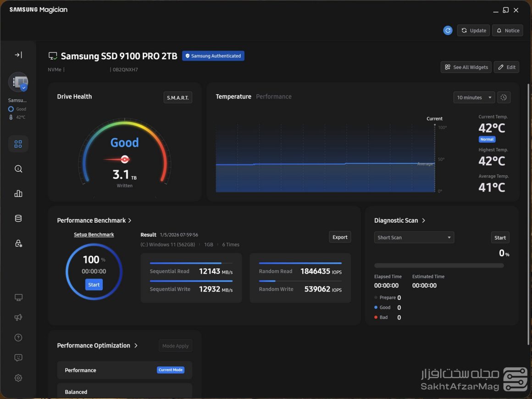Open the performance benchmark bar-chart icon

[x=18, y=194]
